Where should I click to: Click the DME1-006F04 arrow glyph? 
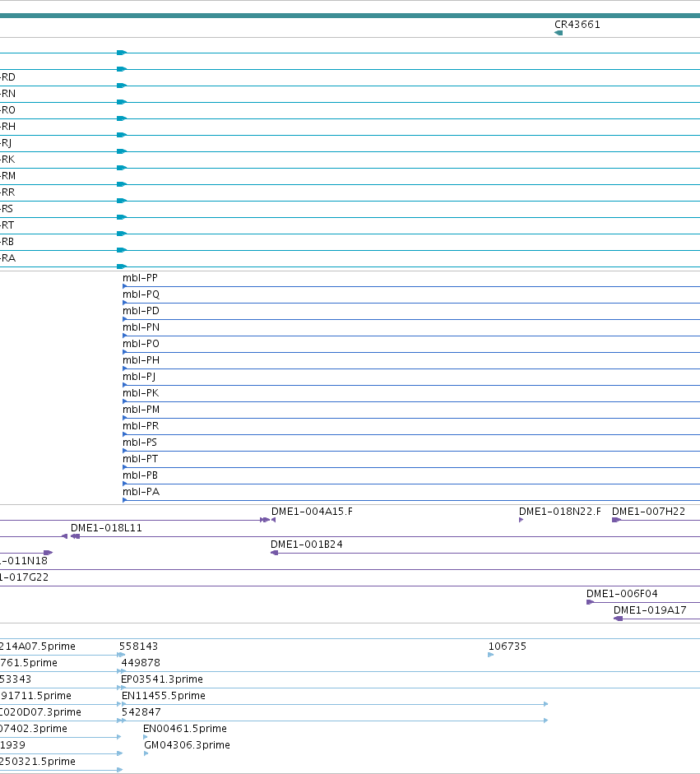(590, 602)
